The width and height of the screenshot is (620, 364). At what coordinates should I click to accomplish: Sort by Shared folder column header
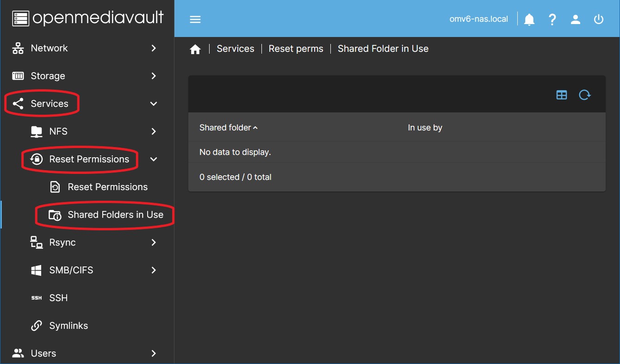pos(225,128)
